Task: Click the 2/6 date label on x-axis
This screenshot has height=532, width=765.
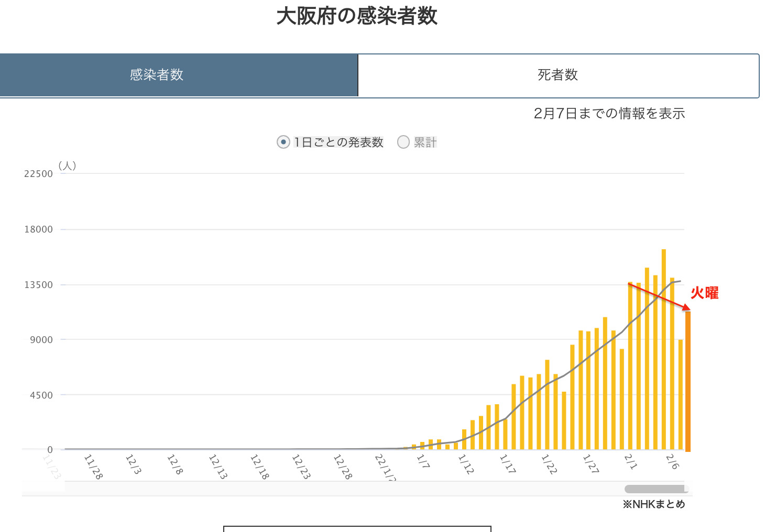Action: coord(673,462)
